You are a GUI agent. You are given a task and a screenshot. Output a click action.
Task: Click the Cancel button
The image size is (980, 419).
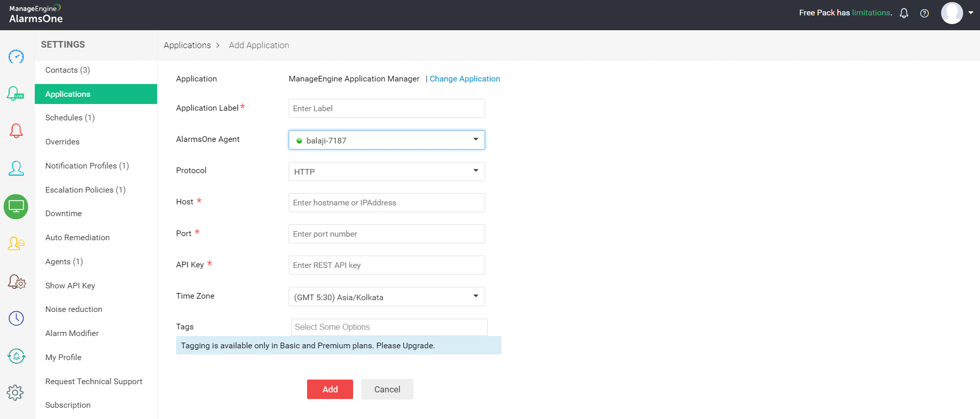[387, 389]
